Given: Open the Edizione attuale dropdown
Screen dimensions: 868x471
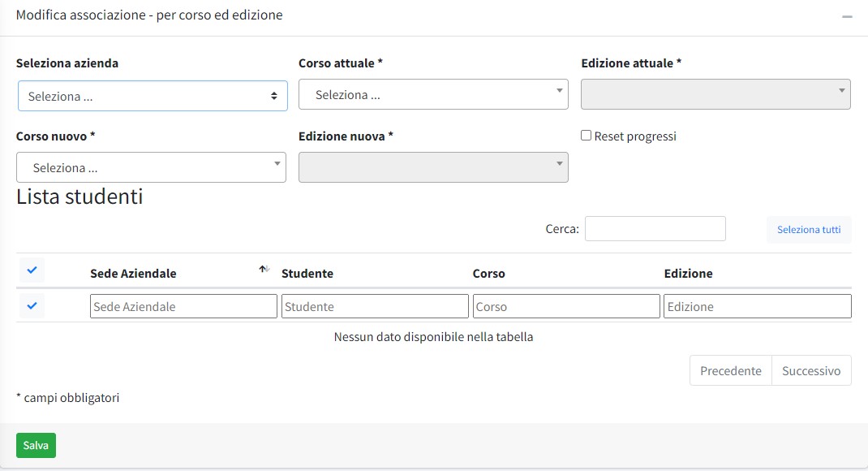Looking at the screenshot, I should pos(715,94).
